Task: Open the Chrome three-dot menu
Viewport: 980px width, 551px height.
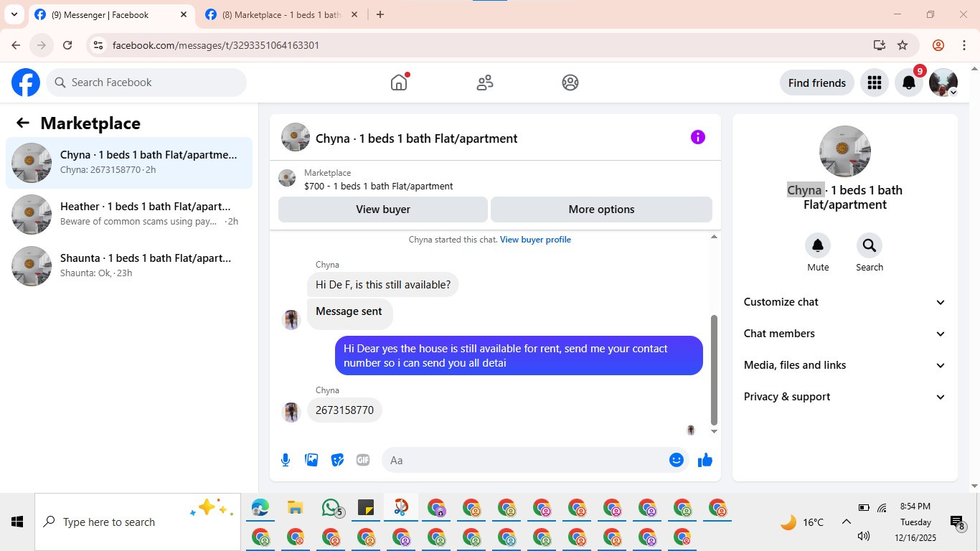Action: 964,45
